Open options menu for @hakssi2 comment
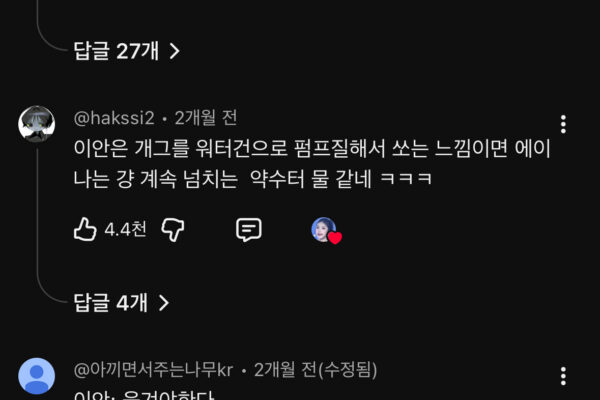This screenshot has height=400, width=600. [563, 124]
